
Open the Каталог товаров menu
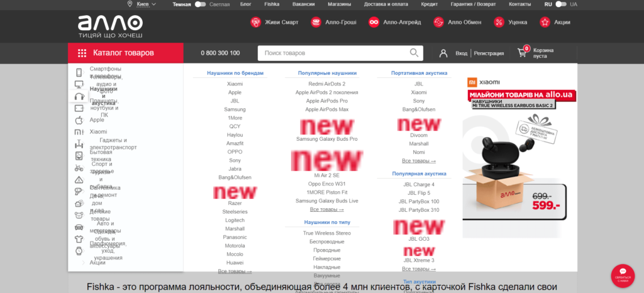tap(126, 53)
